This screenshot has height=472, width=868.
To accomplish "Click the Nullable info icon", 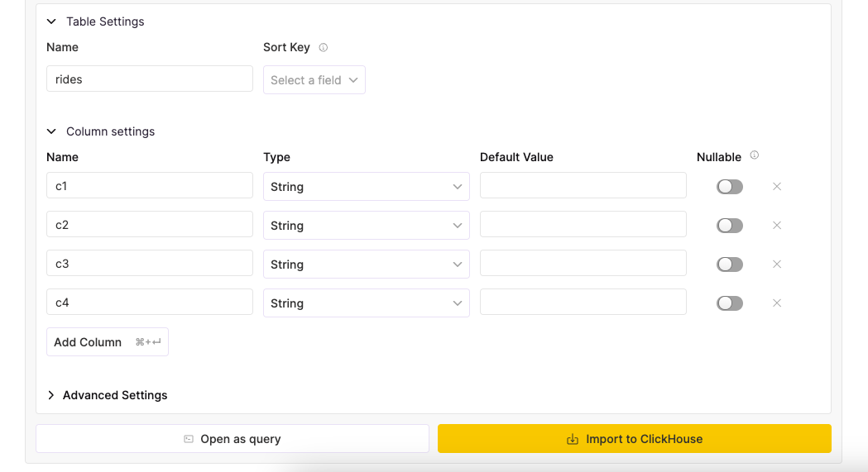I will (x=755, y=155).
